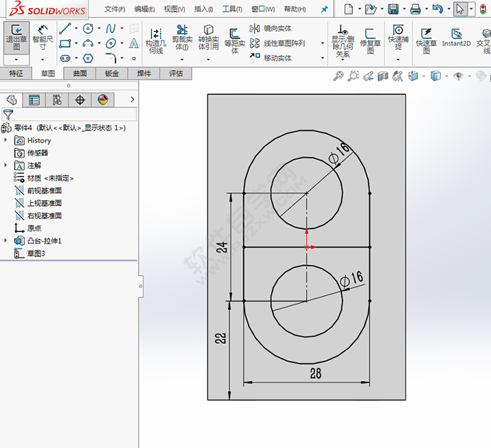Open the 帮助(H) menu
491x448 pixels.
tap(295, 9)
